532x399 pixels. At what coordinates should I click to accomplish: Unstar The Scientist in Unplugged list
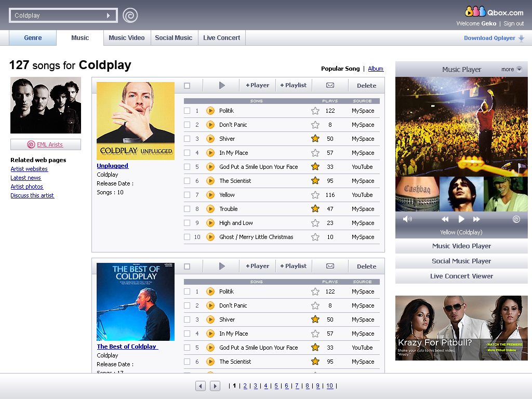pyautogui.click(x=315, y=180)
